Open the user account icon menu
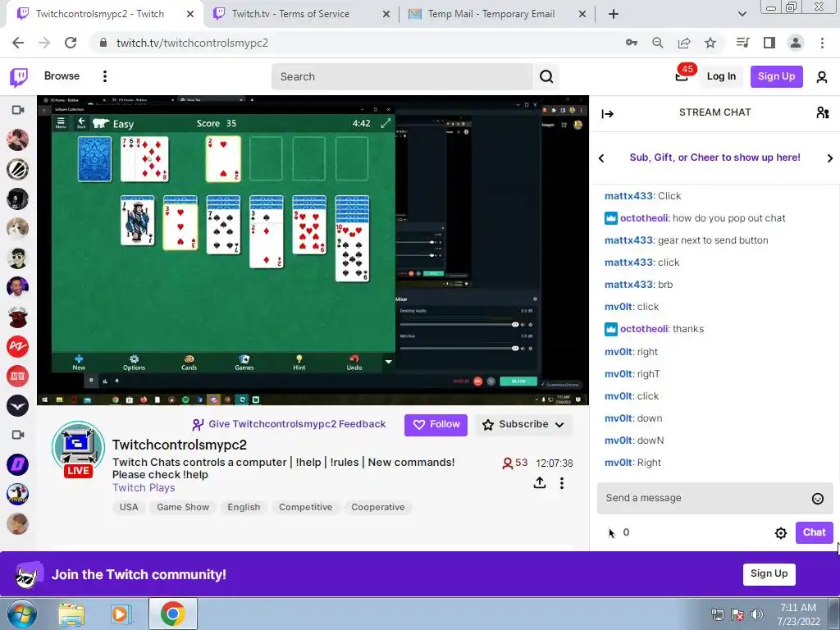The height and width of the screenshot is (630, 840). coord(822,76)
